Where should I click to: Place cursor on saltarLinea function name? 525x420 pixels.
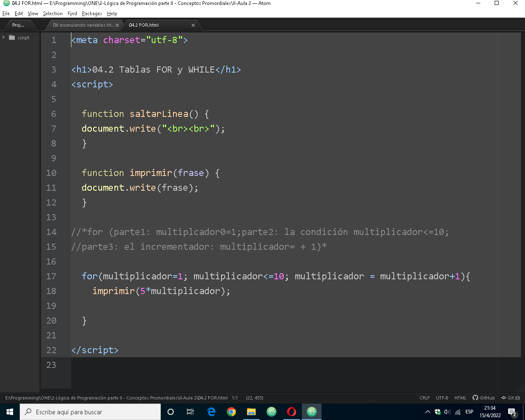click(159, 114)
